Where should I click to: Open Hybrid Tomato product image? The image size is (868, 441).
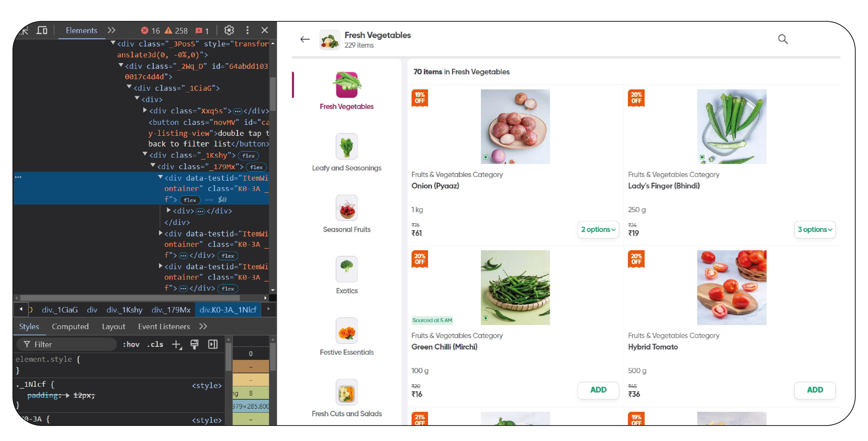[x=731, y=287]
